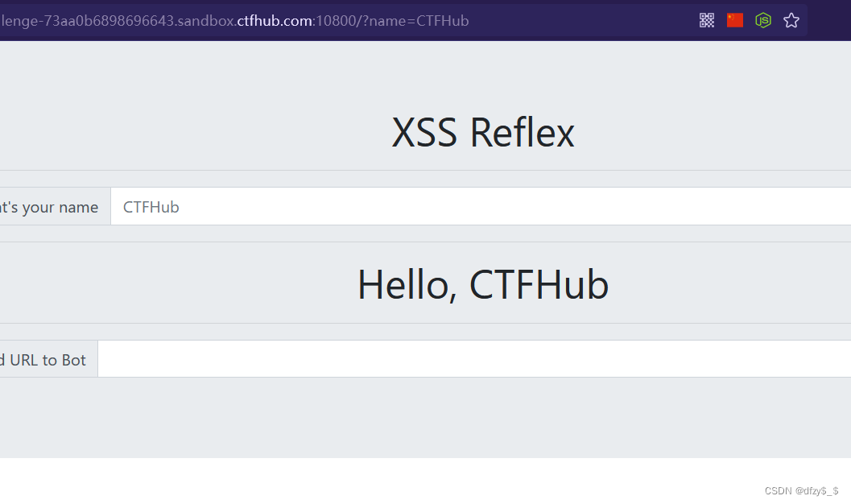Screen dimensions: 851x504
Task: Click the ?name=CTFHub query parameter
Action: click(x=416, y=21)
